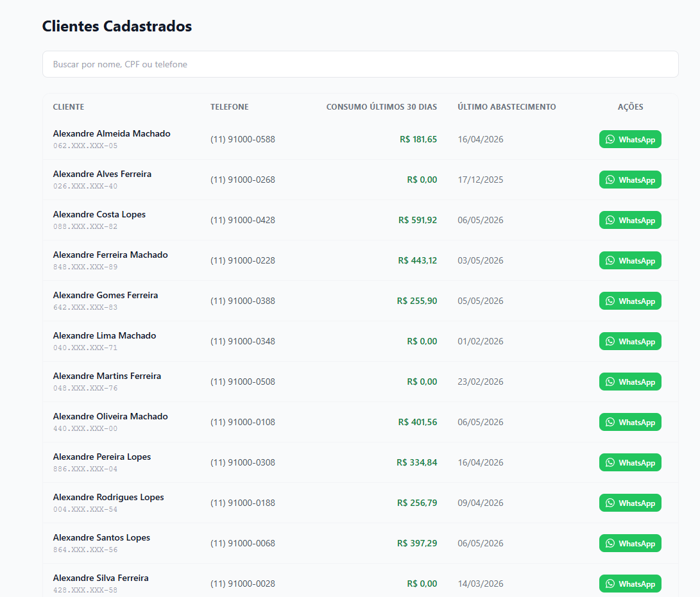Select client name Alexandre Costa Lopes
Screen dimensions: 700x597
click(x=99, y=214)
